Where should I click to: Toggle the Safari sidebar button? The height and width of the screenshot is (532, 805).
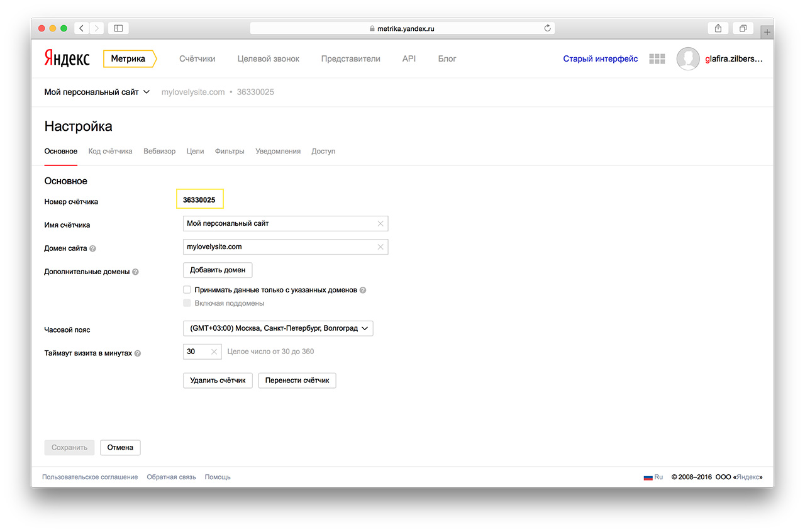[x=118, y=28]
